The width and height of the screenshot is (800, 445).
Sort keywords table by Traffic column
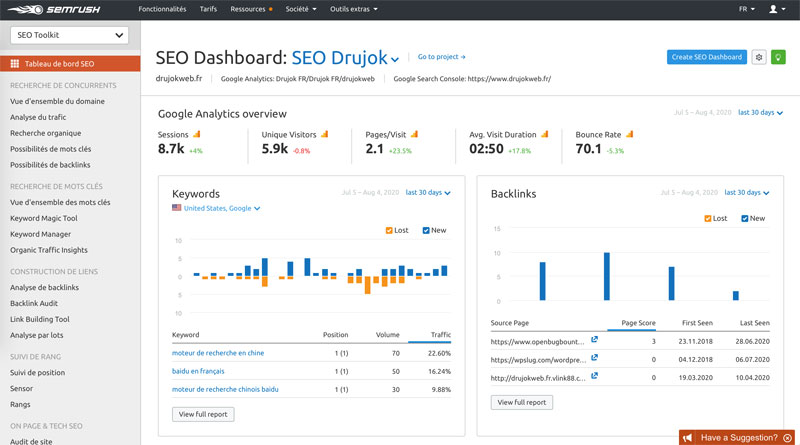(441, 335)
